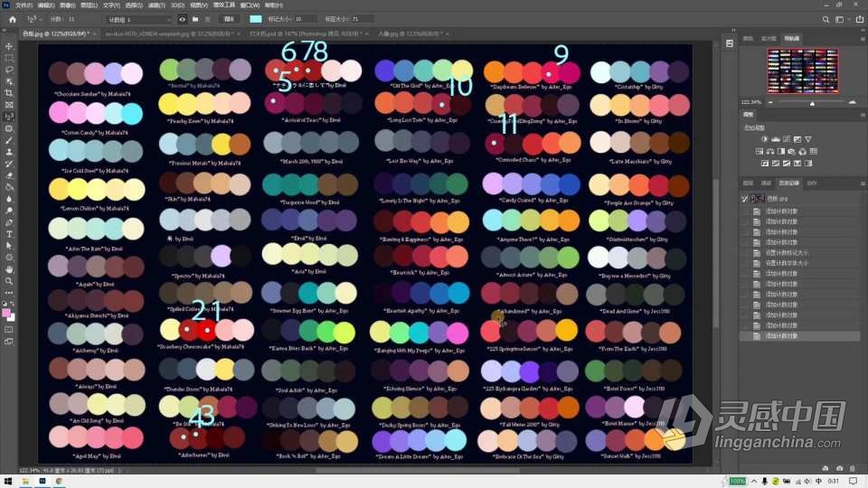Select the Frame tool
The width and height of the screenshot is (868, 488).
coord(9,105)
